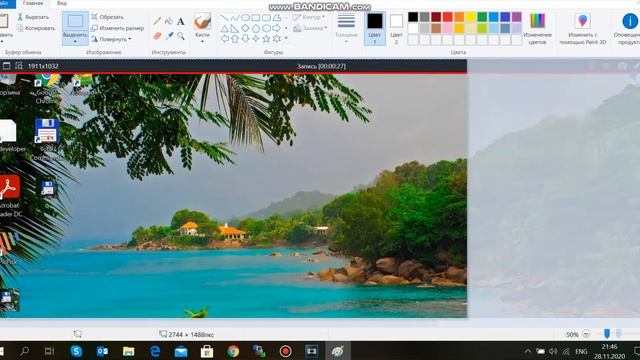The image size is (640, 360).
Task: Choose the Triangle shape
Action: [x=224, y=29]
